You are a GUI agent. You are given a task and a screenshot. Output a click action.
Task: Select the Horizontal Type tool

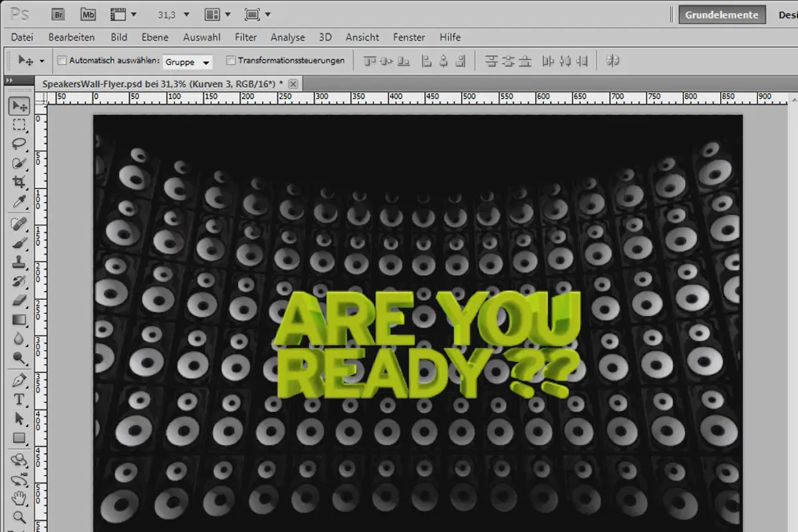19,400
